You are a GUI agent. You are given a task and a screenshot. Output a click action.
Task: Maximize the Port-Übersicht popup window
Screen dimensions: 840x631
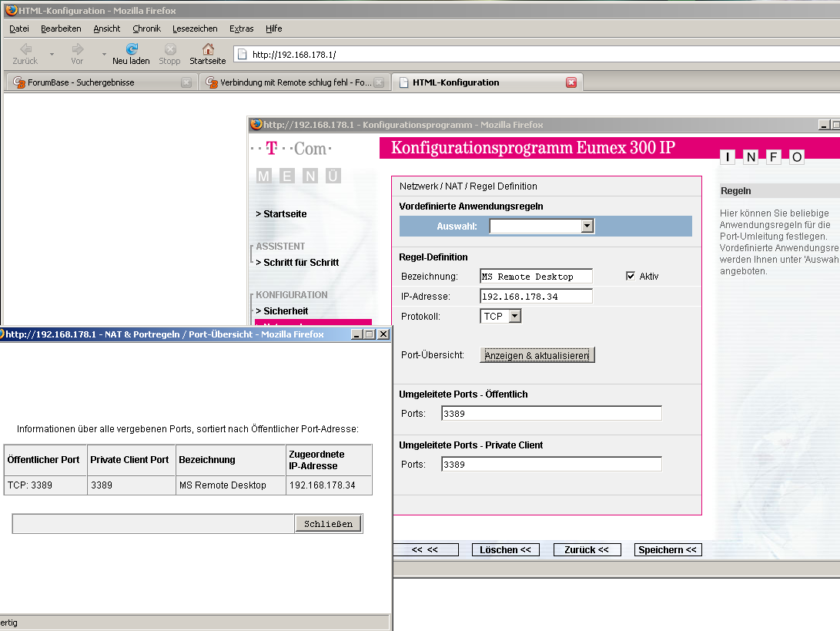[370, 334]
